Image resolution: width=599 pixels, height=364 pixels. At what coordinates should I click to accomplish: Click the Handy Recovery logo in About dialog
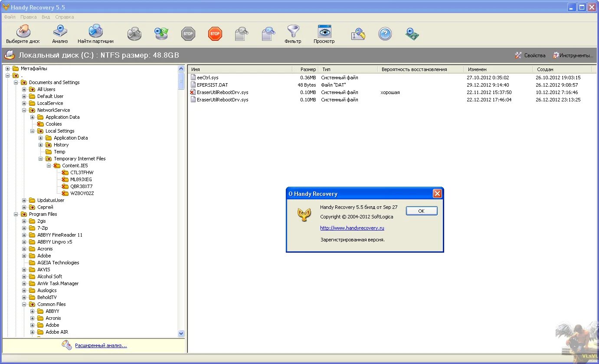click(304, 214)
